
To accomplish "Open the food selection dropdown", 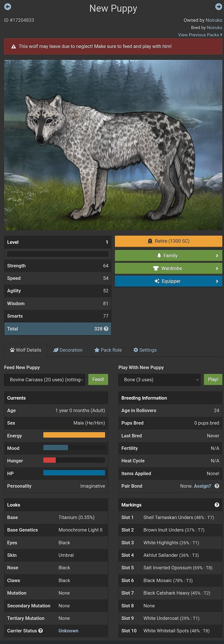I will (x=45, y=380).
